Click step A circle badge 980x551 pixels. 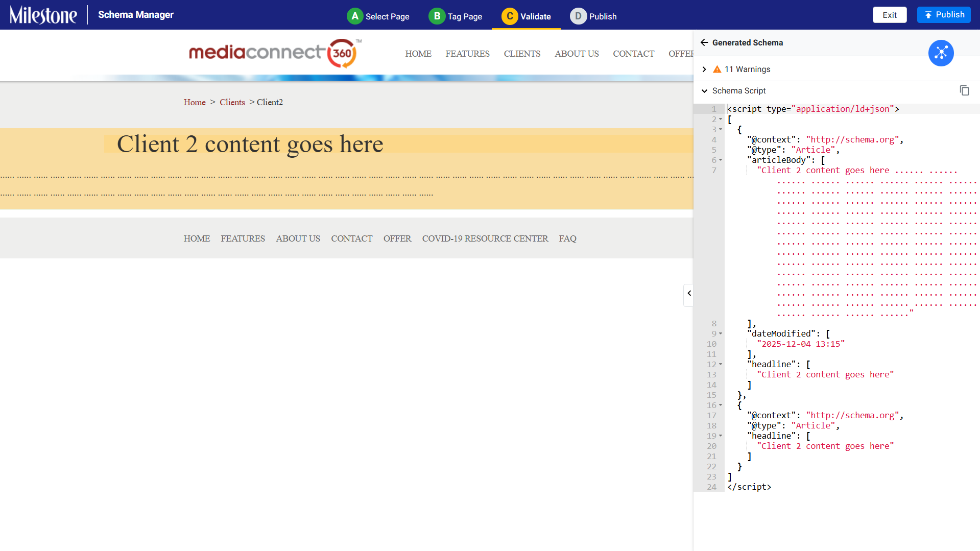click(x=354, y=16)
